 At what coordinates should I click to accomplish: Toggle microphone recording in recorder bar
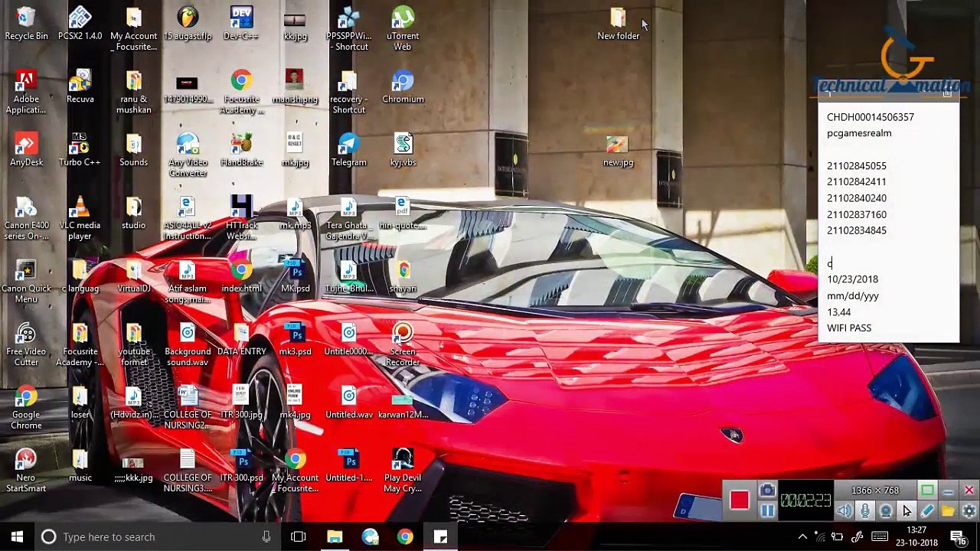coord(864,510)
